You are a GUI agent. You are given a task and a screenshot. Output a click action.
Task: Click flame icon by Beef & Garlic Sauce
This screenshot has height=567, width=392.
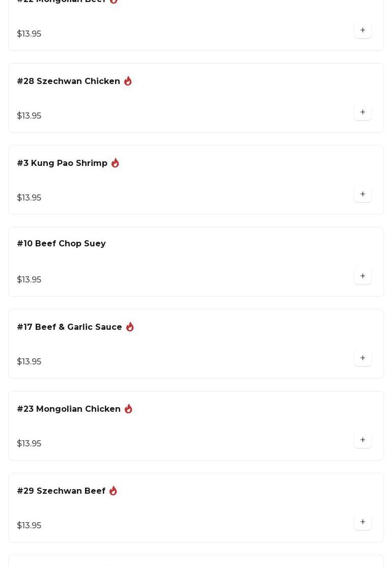coord(130,327)
